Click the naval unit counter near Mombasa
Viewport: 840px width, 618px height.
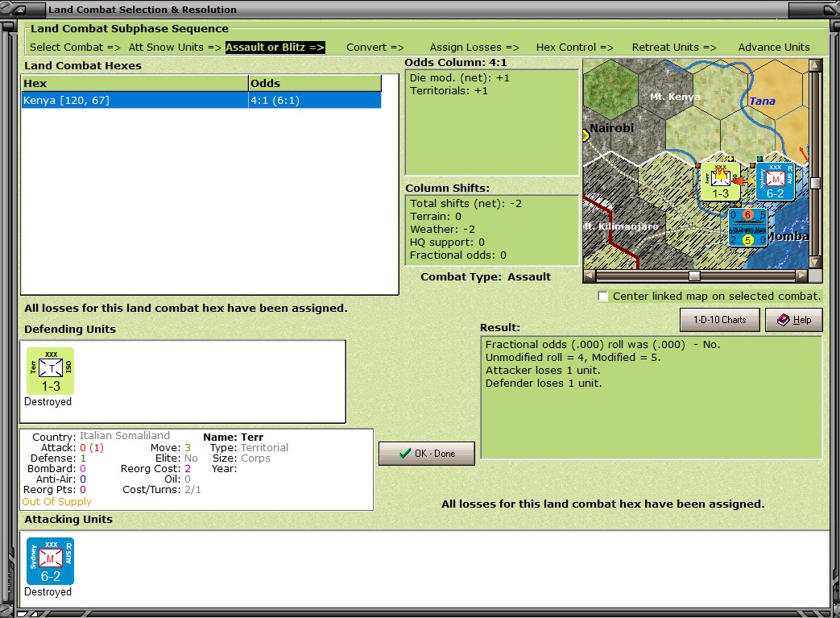[748, 228]
